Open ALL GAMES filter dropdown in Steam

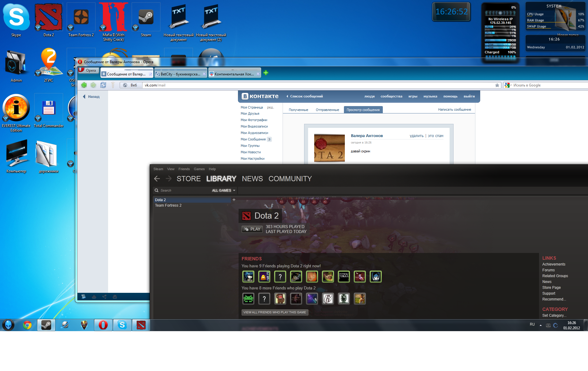tap(224, 190)
